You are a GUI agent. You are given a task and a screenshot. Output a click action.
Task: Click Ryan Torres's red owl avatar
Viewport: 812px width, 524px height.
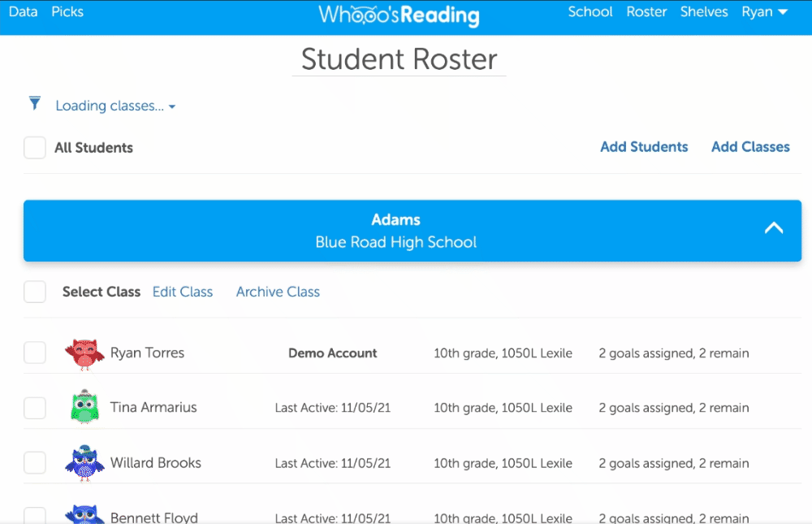[85, 353]
